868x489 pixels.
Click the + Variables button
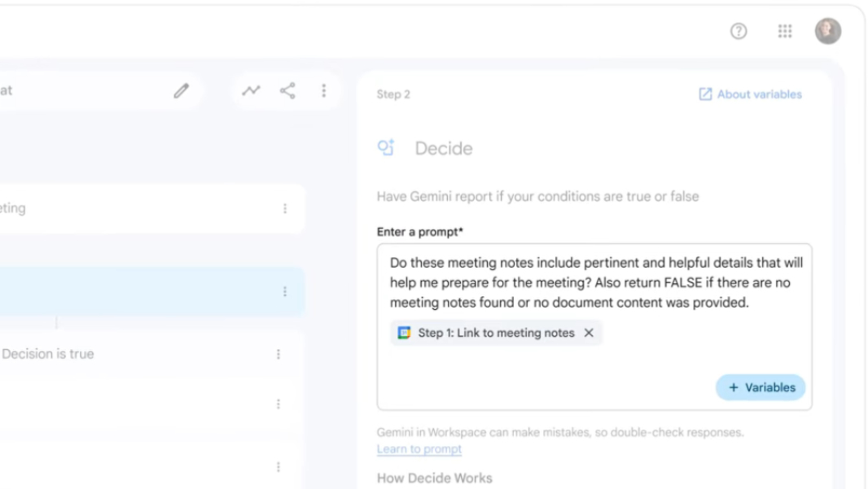coord(761,387)
